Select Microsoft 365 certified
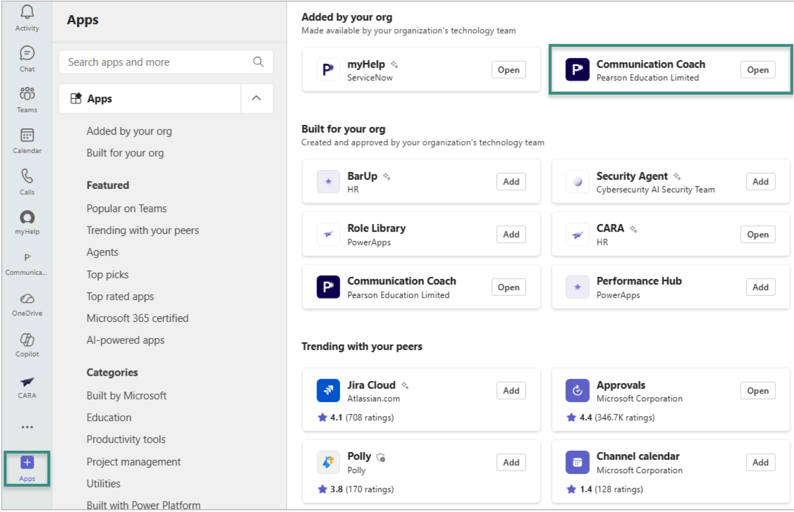794x512 pixels. 137,318
